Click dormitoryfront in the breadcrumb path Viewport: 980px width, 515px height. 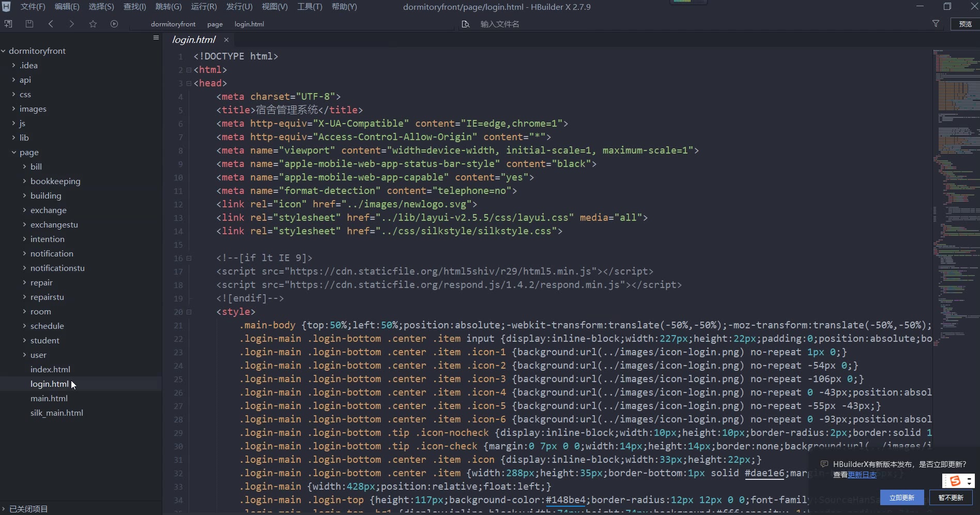point(173,24)
